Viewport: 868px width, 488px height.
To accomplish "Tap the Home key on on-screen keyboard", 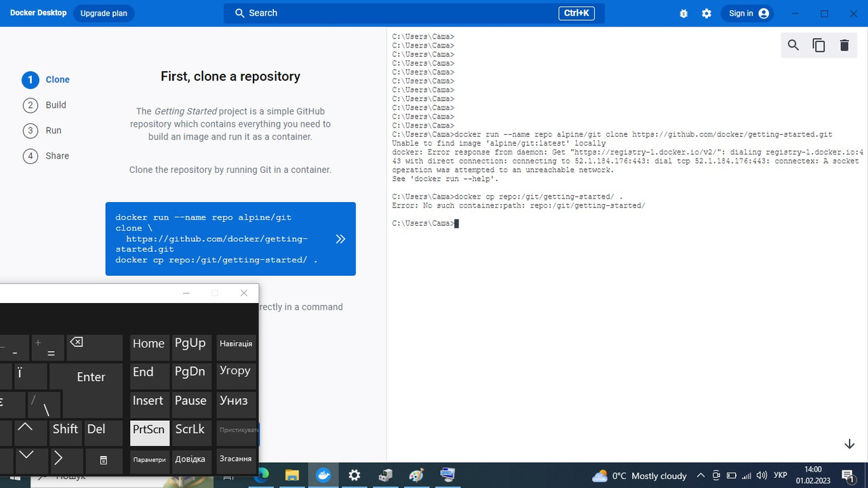I will click(149, 348).
